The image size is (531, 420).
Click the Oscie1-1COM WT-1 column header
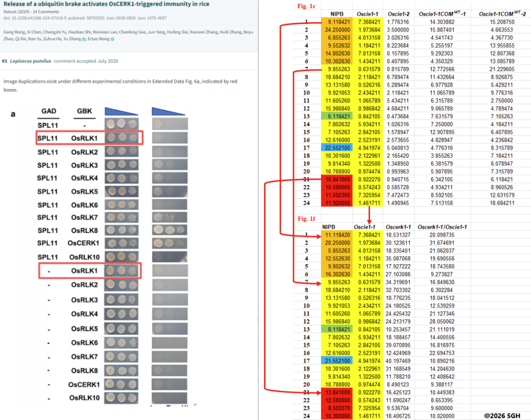click(x=442, y=14)
